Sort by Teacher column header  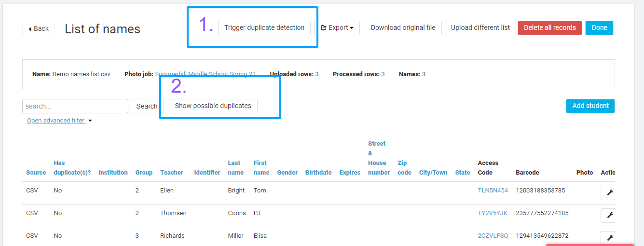172,173
